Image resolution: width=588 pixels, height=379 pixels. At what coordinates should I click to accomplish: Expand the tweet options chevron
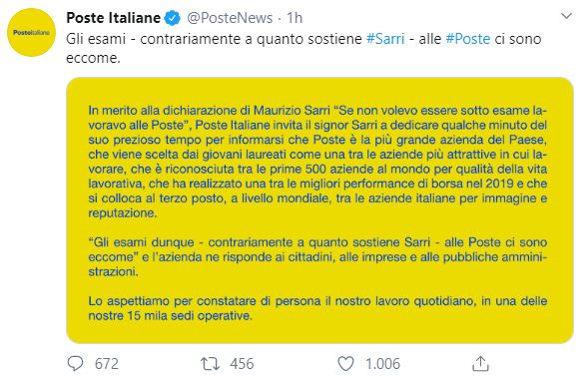pyautogui.click(x=566, y=16)
